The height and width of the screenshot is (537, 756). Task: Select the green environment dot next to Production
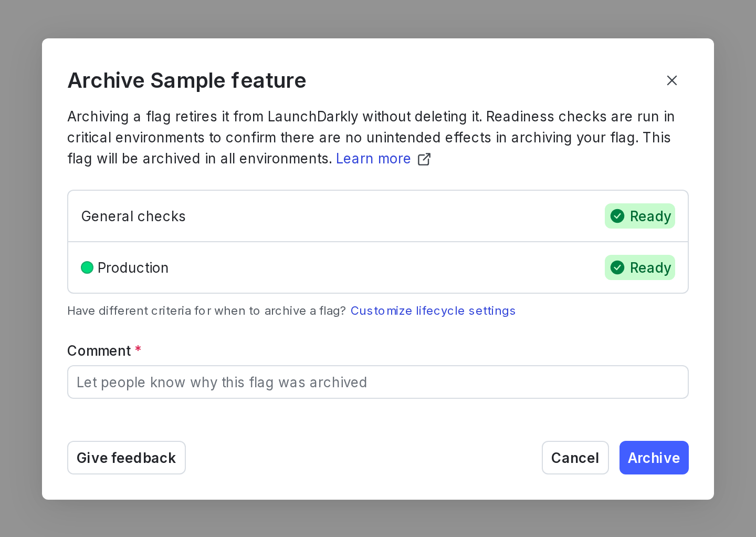87,267
